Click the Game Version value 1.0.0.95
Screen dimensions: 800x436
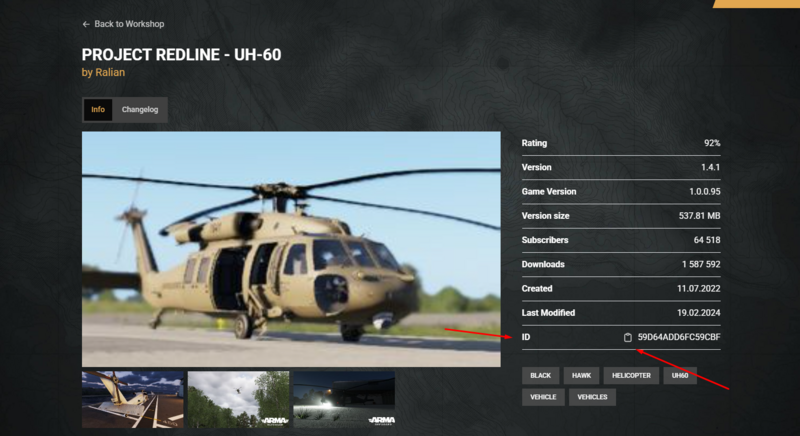point(705,192)
